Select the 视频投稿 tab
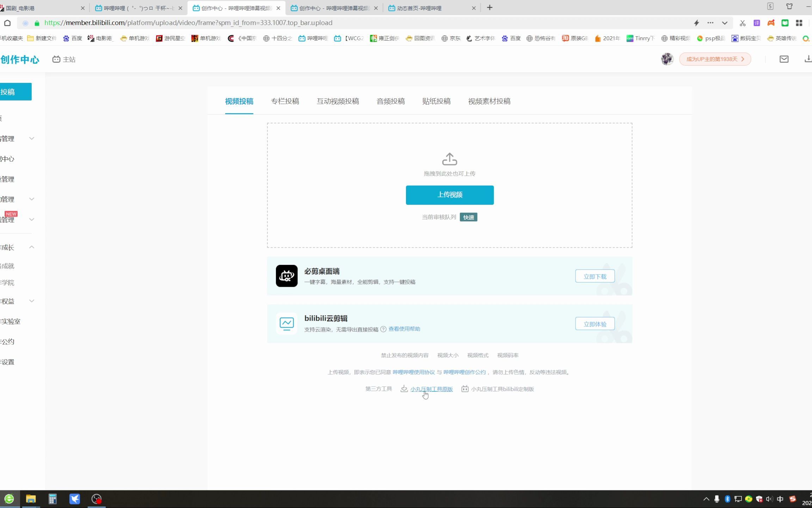The height and width of the screenshot is (508, 812). click(x=239, y=101)
